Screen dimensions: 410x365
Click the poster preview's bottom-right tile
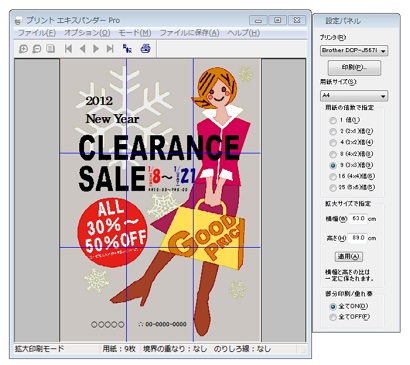(x=227, y=294)
